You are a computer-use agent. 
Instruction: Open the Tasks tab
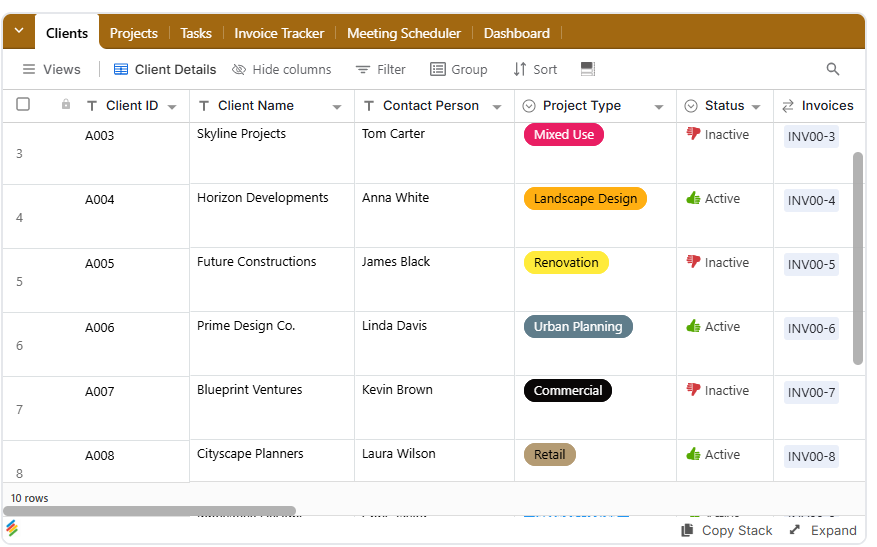pos(196,33)
